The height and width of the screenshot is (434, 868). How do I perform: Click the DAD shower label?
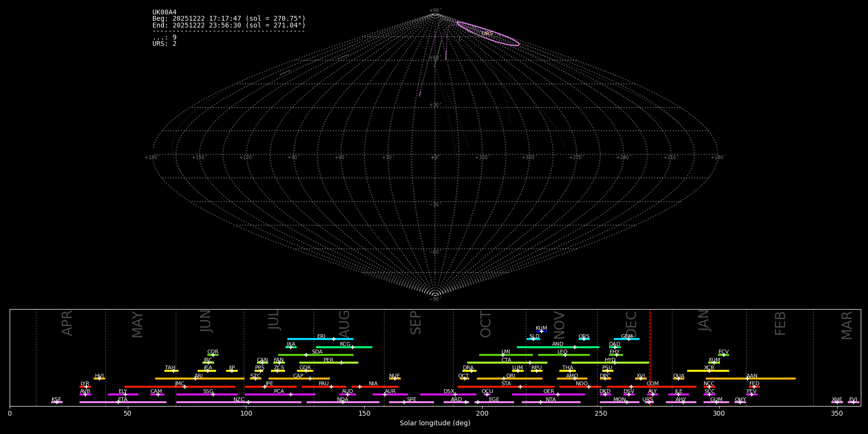(615, 344)
